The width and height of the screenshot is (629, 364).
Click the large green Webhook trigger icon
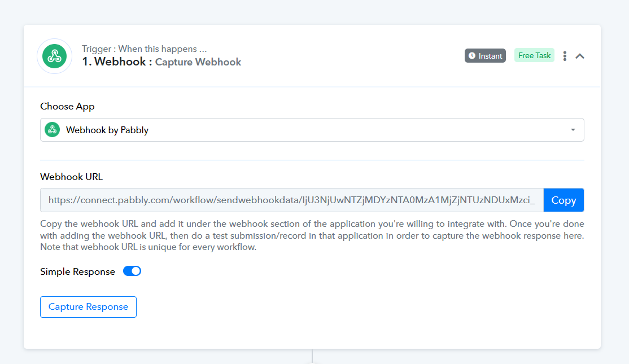coord(55,56)
